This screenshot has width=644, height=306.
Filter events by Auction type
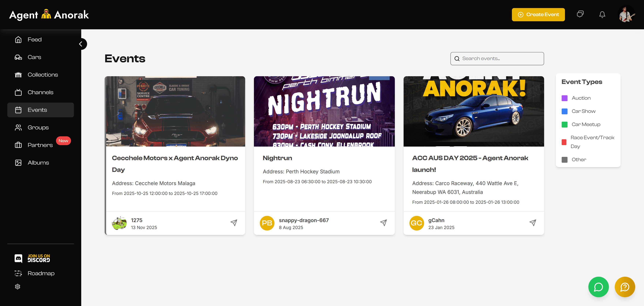pos(581,98)
